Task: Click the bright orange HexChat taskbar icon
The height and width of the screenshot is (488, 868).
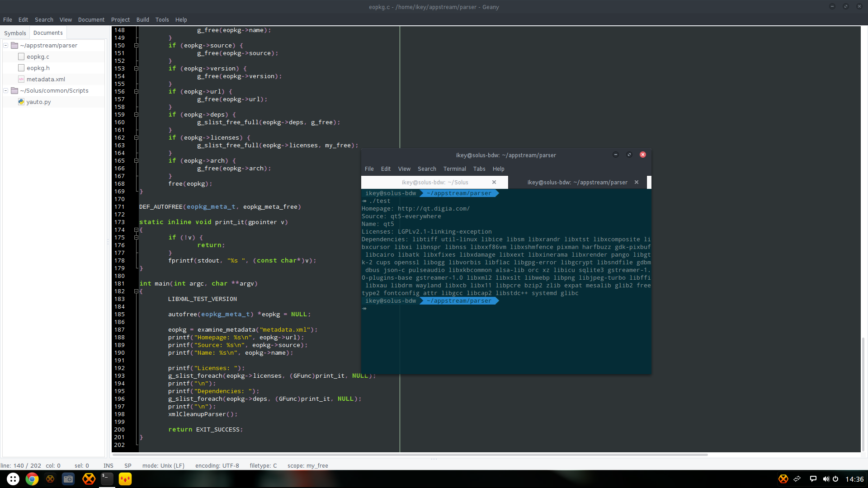Action: [89, 479]
